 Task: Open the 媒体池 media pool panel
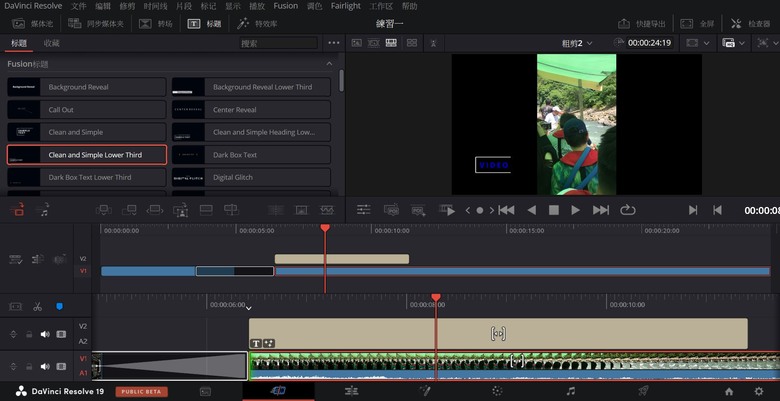[x=32, y=23]
